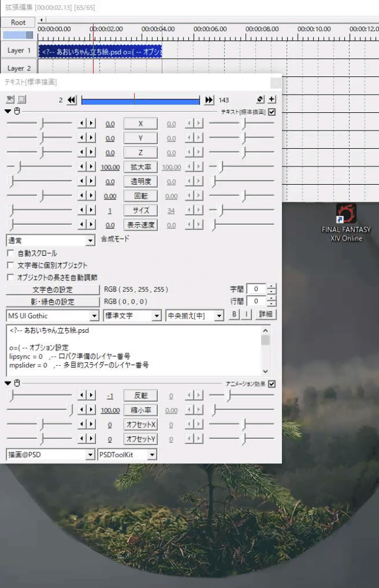Toggle bold with the B button

[x=234, y=314]
